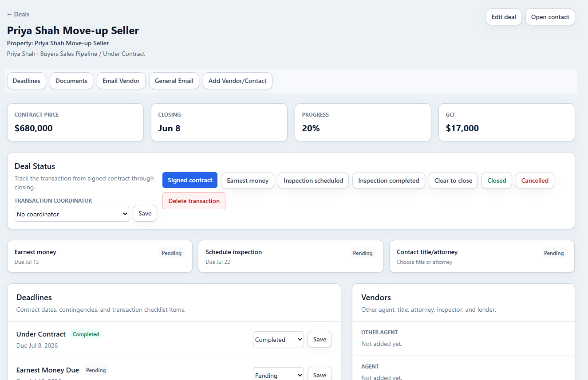This screenshot has width=588, height=380.
Task: Click the 'Due Jul 22' text
Action: [x=218, y=262]
